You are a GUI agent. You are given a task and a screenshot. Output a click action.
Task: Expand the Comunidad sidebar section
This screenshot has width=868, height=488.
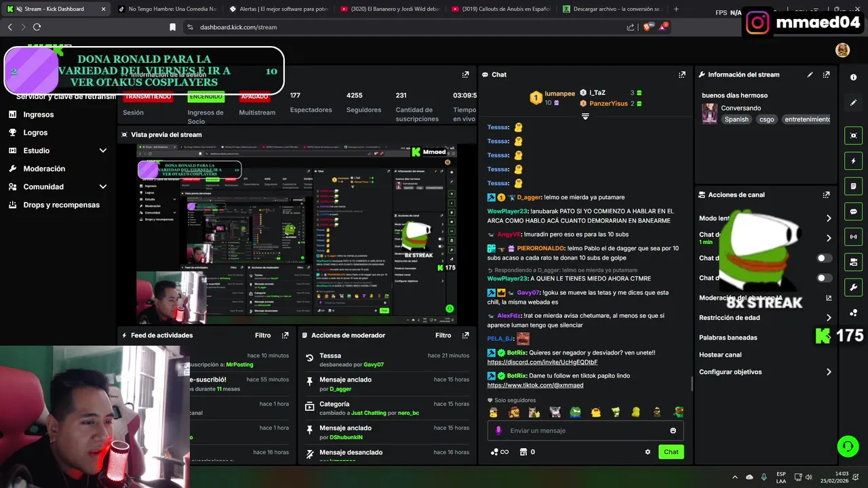point(103,186)
